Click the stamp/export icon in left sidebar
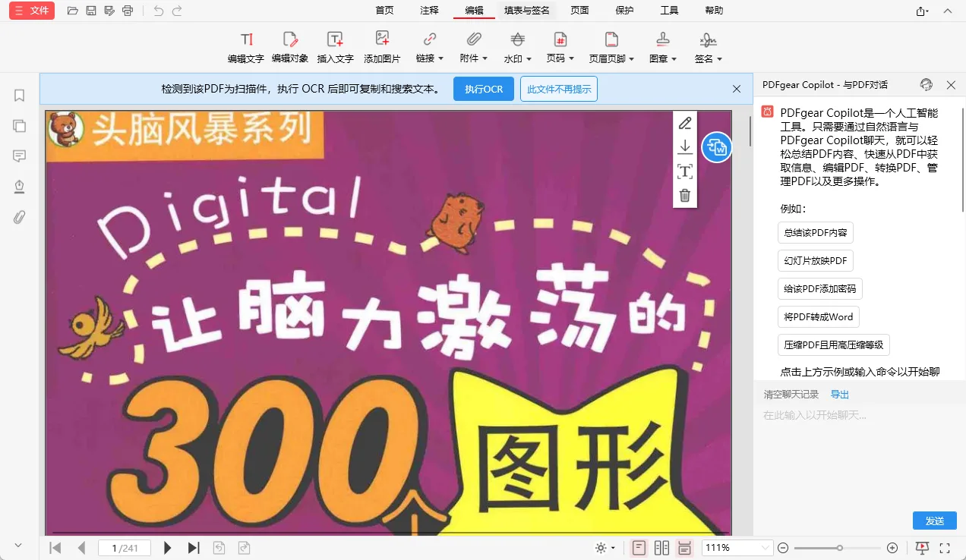The width and height of the screenshot is (966, 560). point(20,187)
